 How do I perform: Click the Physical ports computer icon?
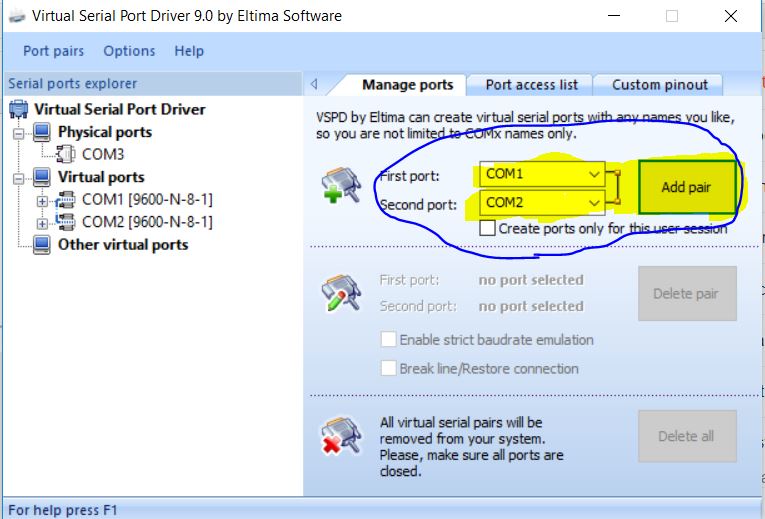pyautogui.click(x=42, y=132)
